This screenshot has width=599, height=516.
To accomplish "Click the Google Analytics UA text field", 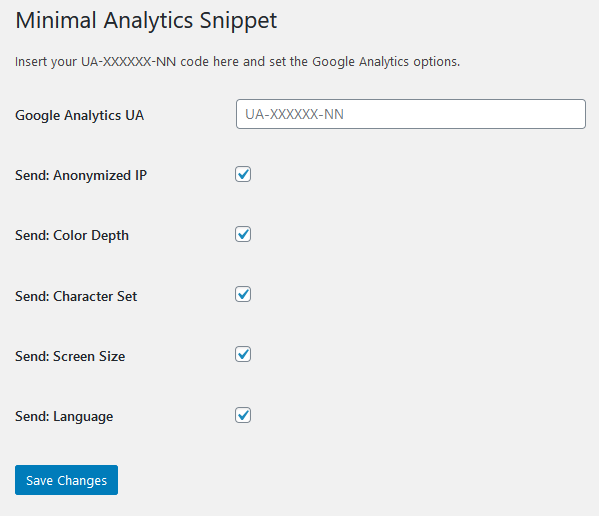I will pos(411,114).
